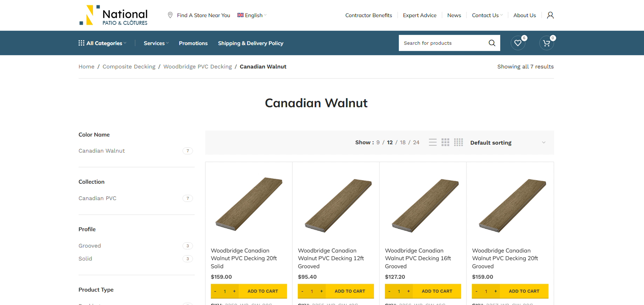Open the Promotions menu item

point(193,43)
